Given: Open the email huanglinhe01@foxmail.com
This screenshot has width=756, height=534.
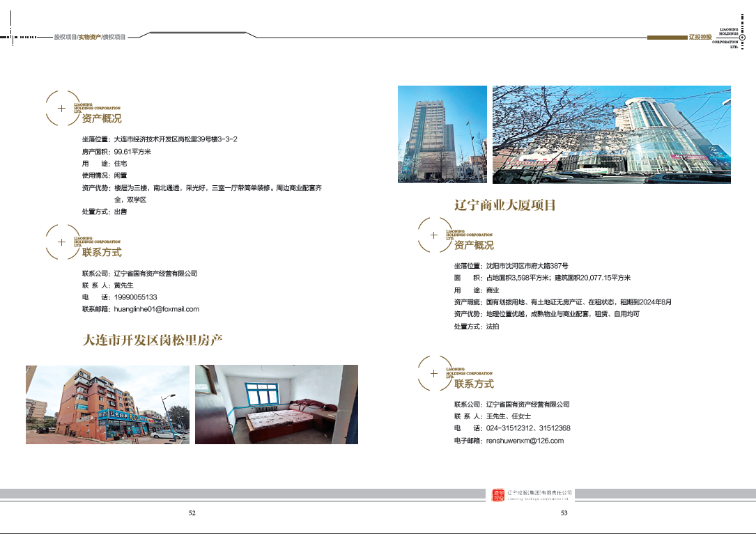Looking at the screenshot, I should click(157, 309).
